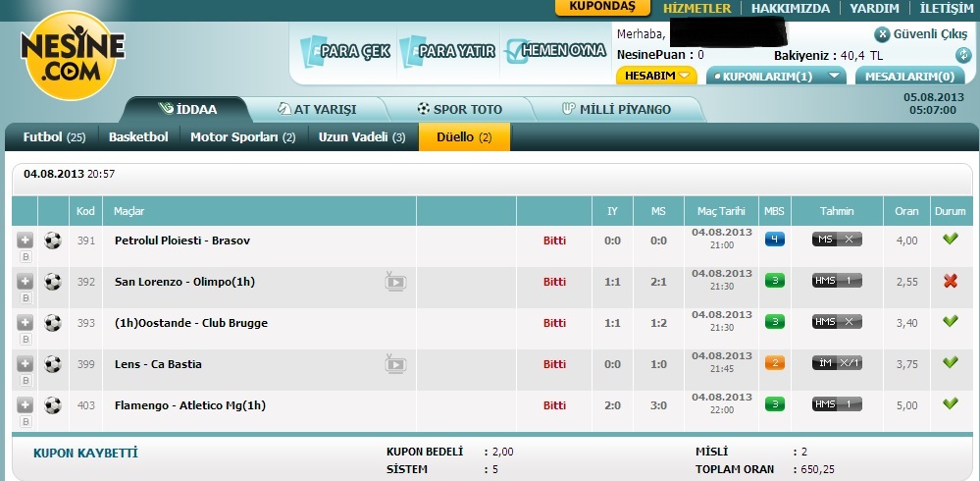Click the Oran column header
The image size is (980, 481).
click(906, 211)
